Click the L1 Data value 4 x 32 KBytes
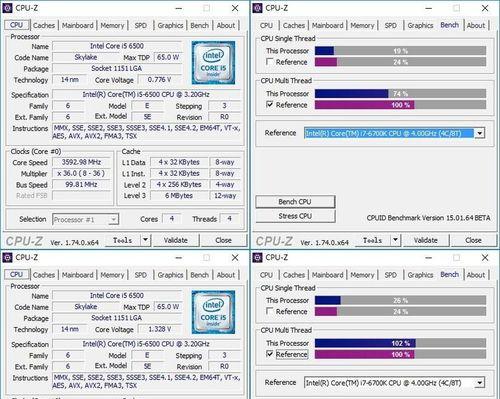Image resolution: width=500 pixels, height=399 pixels. (179, 162)
